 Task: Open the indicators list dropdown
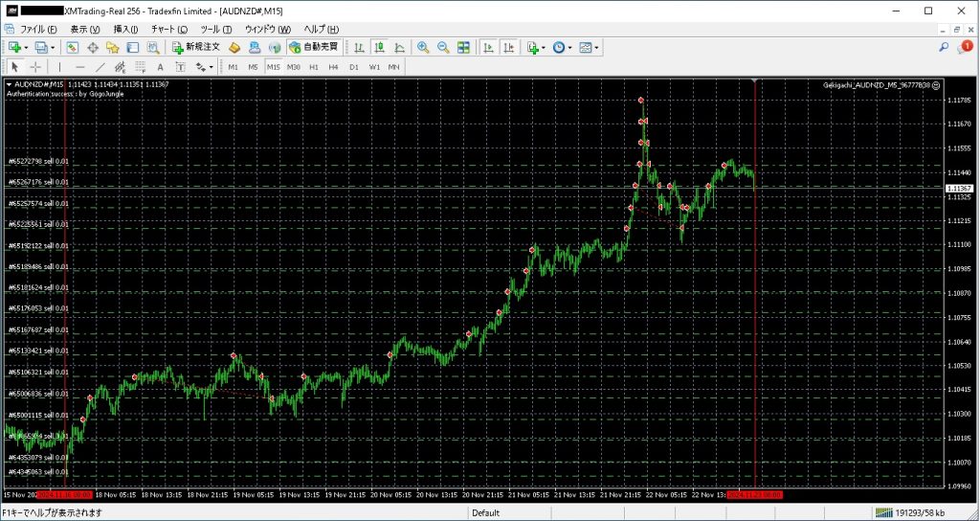pos(543,47)
